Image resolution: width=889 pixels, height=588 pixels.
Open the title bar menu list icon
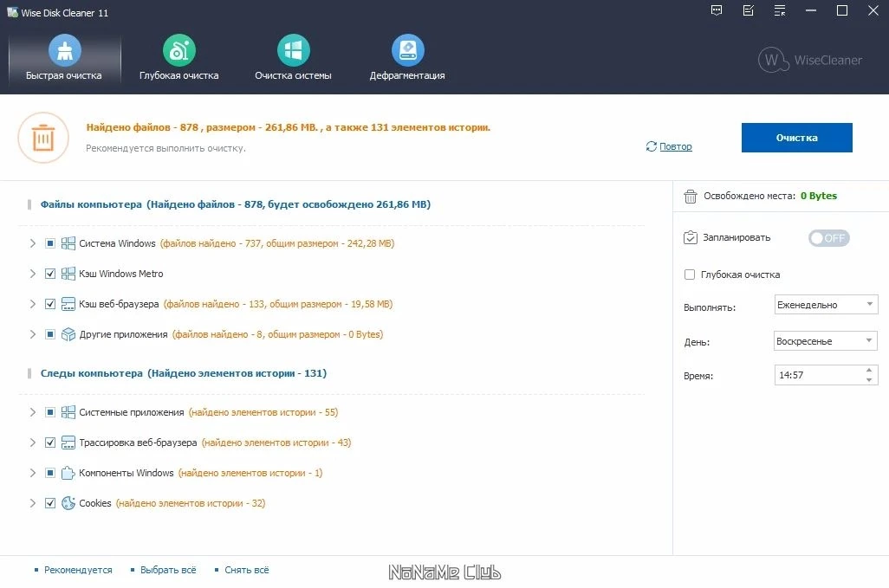click(x=780, y=10)
